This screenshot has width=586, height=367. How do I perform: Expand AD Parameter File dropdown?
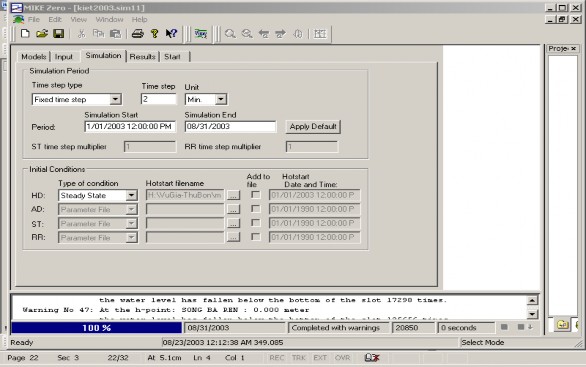tap(131, 209)
